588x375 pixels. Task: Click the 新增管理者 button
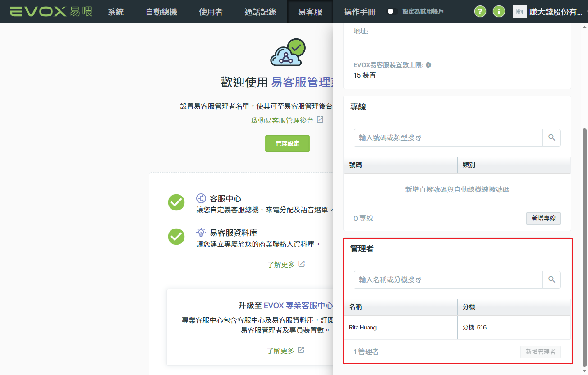click(x=540, y=352)
